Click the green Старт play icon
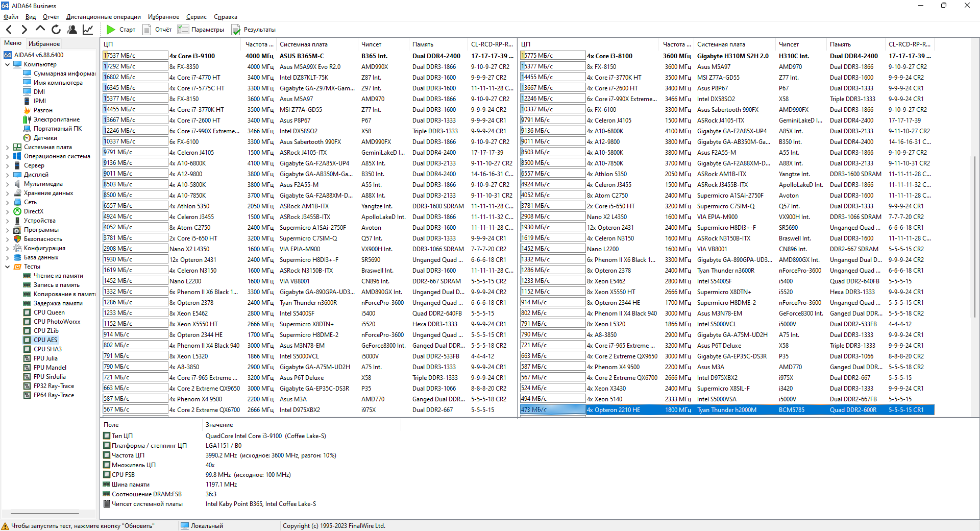The height and width of the screenshot is (531, 980). pos(111,30)
